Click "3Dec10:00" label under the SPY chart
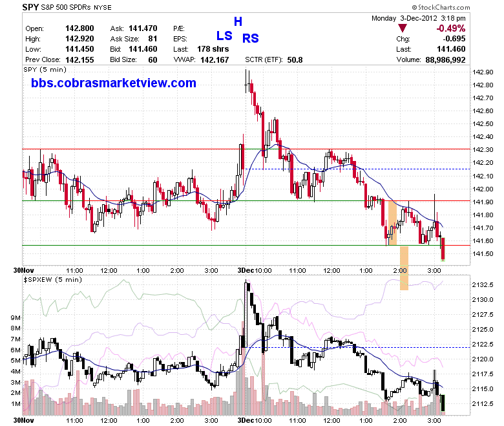504x426 pixels. pyautogui.click(x=255, y=270)
